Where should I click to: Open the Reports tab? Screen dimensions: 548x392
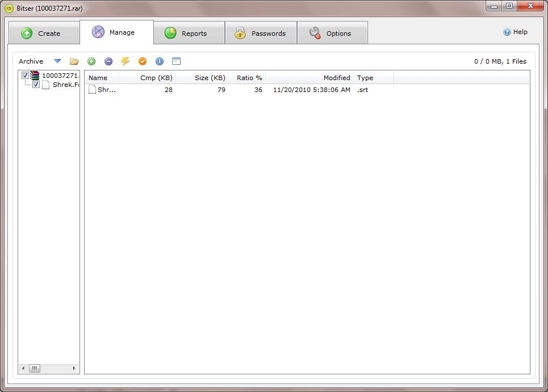point(189,32)
